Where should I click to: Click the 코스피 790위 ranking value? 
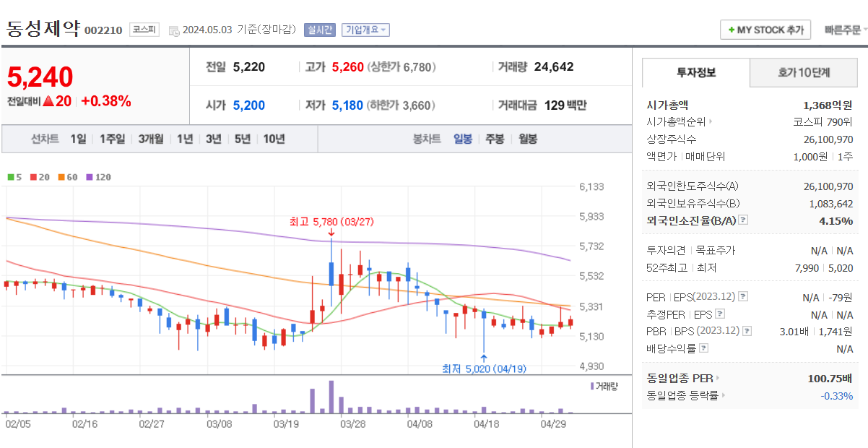click(823, 122)
